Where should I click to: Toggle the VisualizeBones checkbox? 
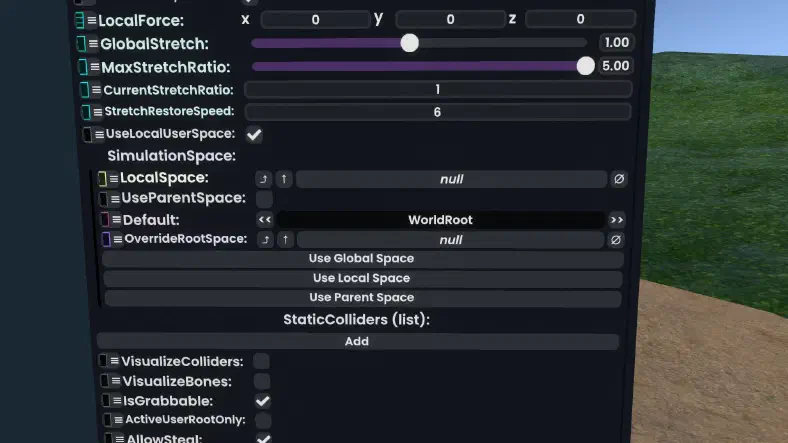pyautogui.click(x=262, y=381)
